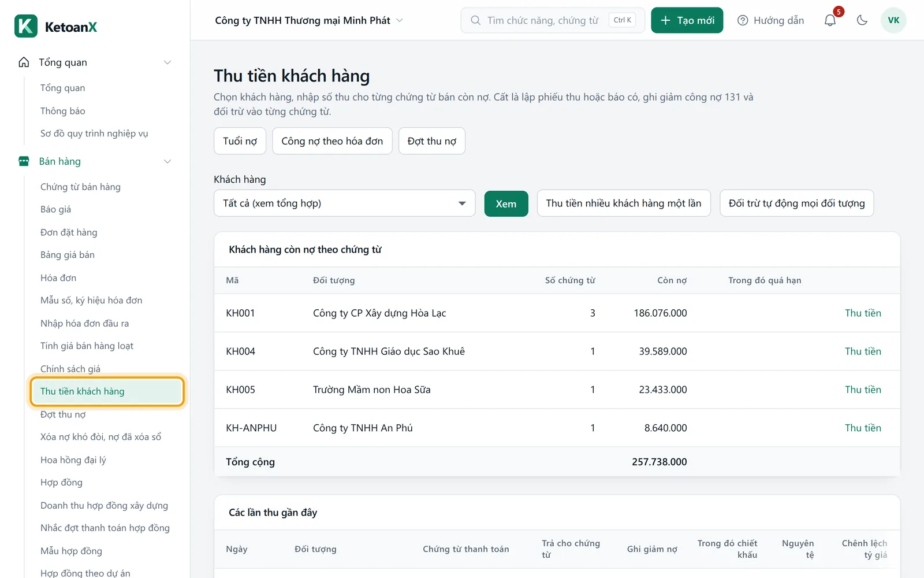Open the company switcher dropdown
The width and height of the screenshot is (924, 578).
308,20
